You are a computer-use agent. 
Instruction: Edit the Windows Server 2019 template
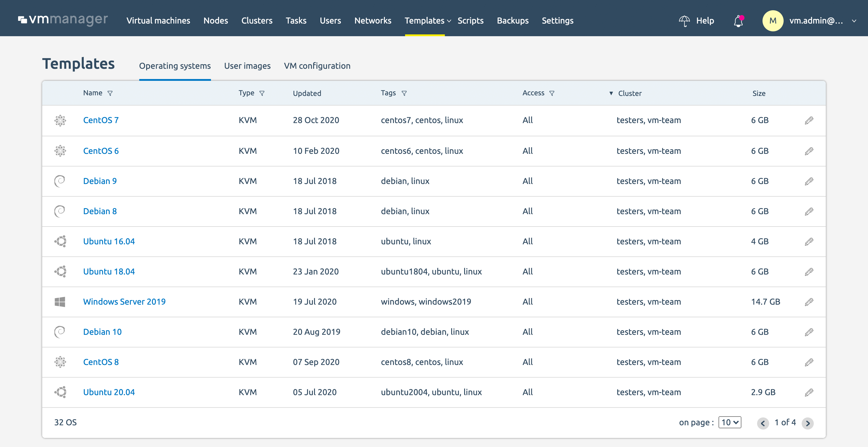point(809,302)
